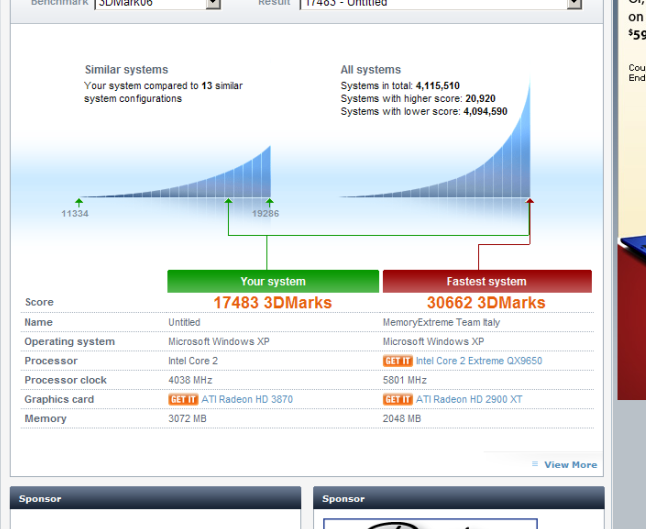
Task: Click the 3DMark06 benchmark combo box
Action: pyautogui.click(x=157, y=3)
